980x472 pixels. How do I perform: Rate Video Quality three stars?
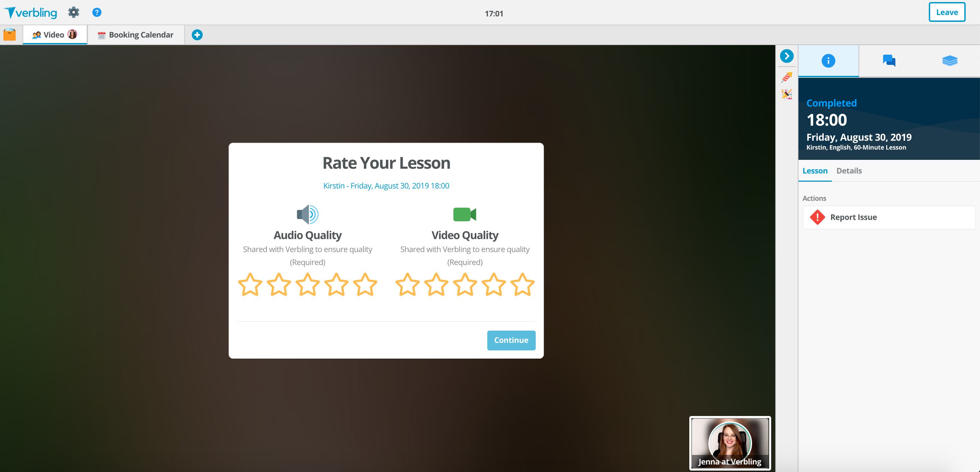click(x=465, y=285)
